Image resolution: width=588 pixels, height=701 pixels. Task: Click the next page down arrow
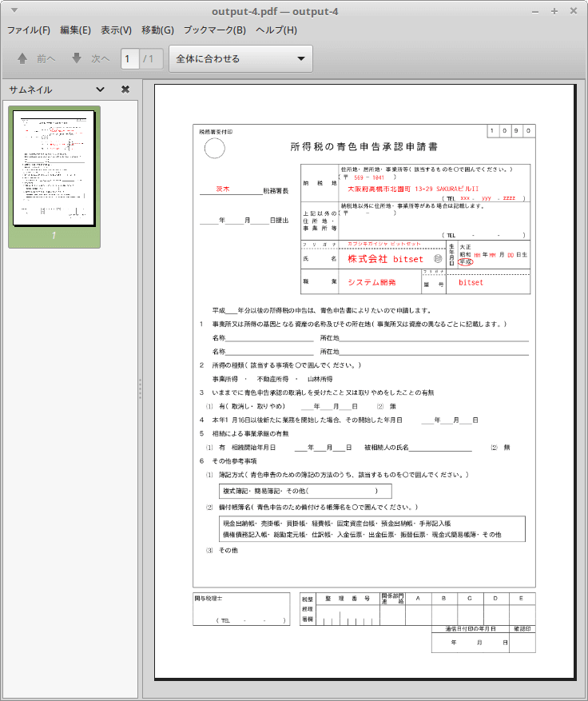click(77, 58)
